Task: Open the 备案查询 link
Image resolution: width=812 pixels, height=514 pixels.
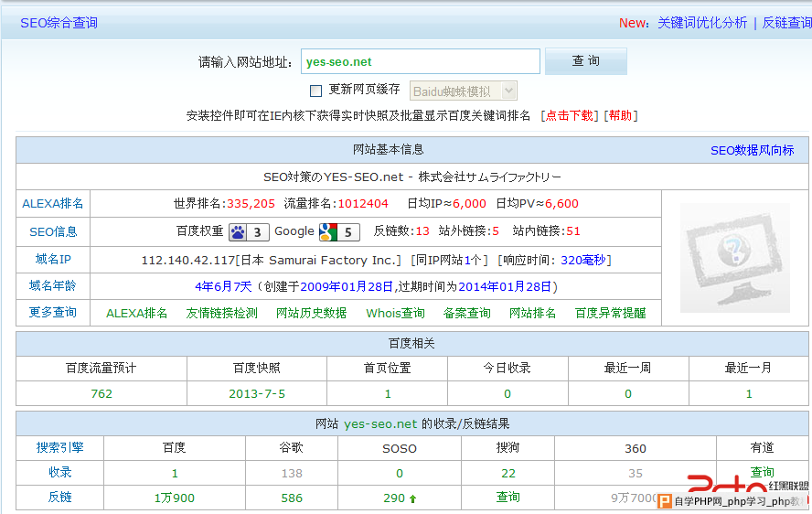Action: tap(466, 313)
